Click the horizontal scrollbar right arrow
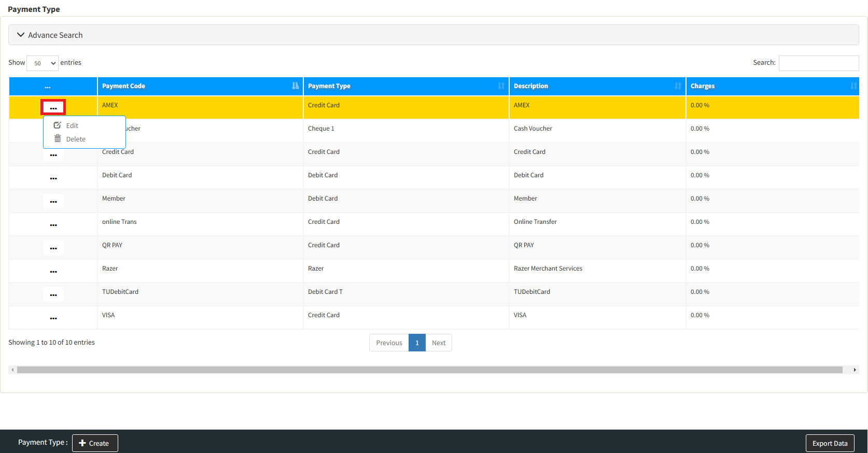 (855, 370)
